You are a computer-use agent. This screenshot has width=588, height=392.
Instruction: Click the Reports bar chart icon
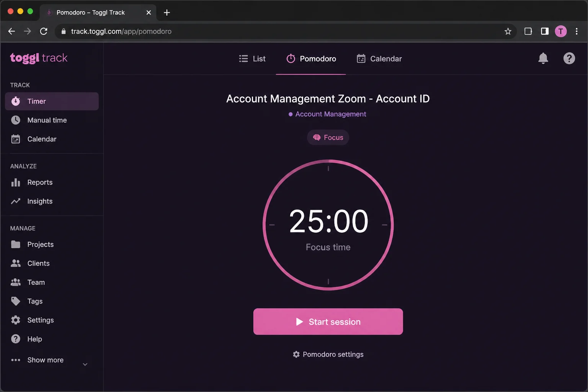16,182
